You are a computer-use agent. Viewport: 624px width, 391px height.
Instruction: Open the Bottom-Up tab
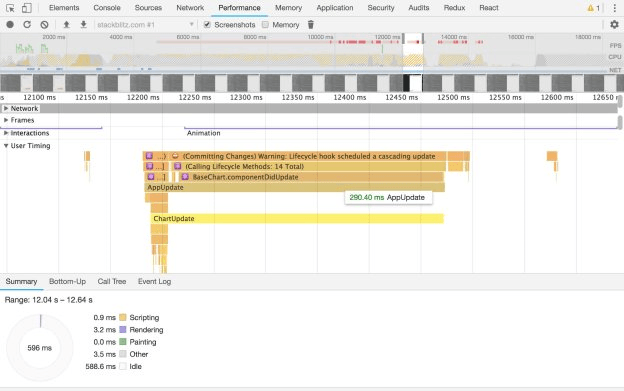click(x=67, y=282)
